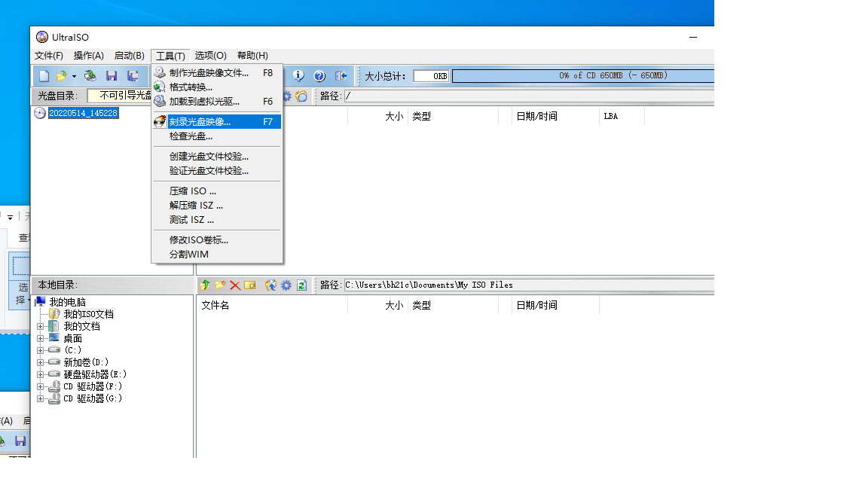
Task: Click the Add files icon in local toolbar
Action: [270, 285]
